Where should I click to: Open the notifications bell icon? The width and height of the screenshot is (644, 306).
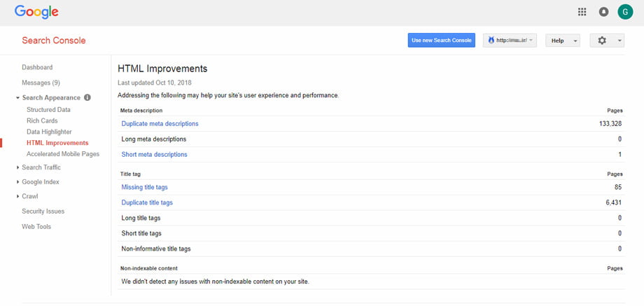(603, 12)
